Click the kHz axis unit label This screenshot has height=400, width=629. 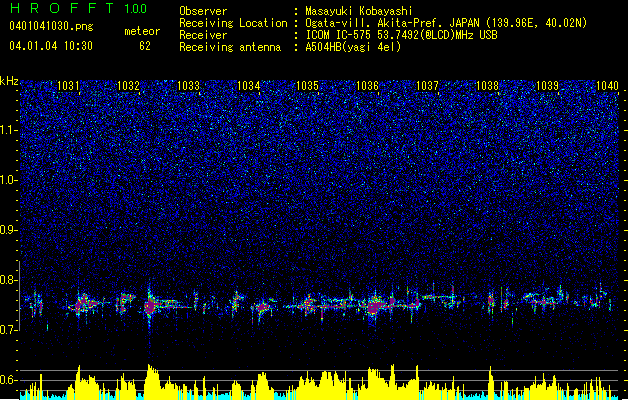point(9,81)
